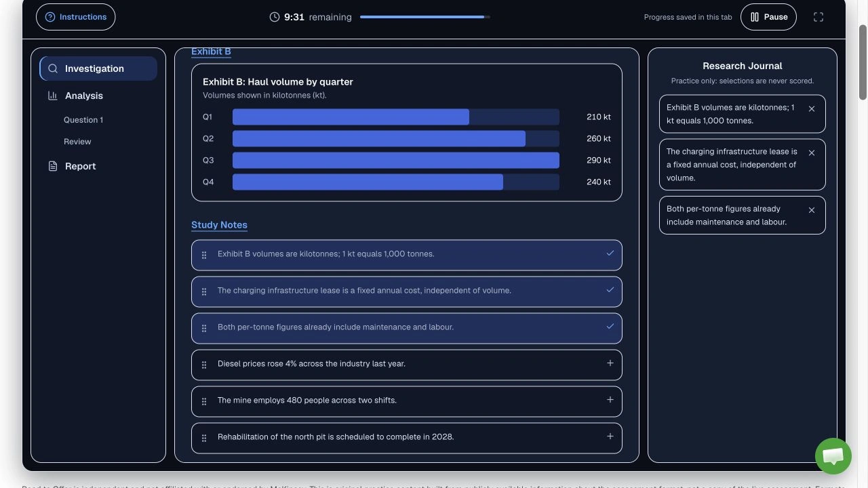Grab drag handle of mine employs note

tap(204, 402)
